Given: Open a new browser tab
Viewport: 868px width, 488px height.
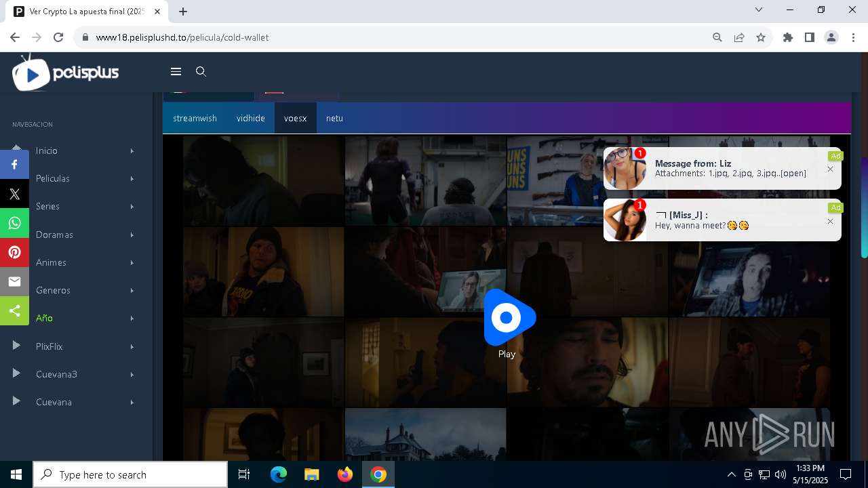Looking at the screenshot, I should pos(183,12).
